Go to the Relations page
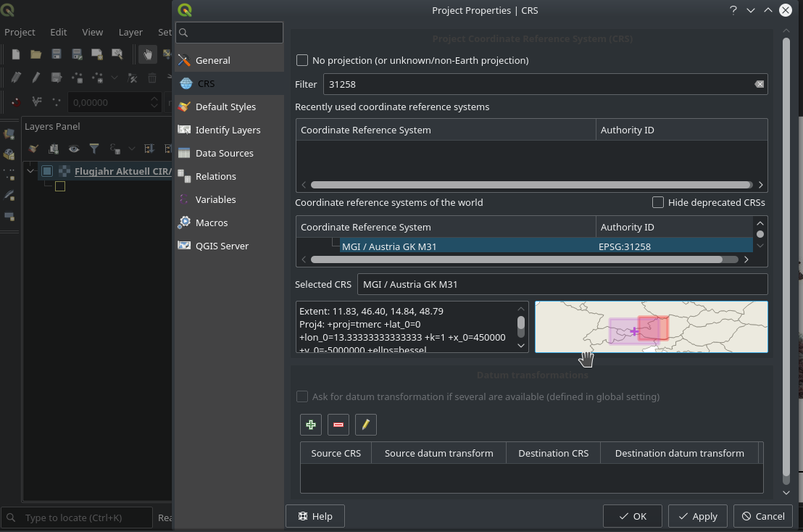Screen dimensions: 803x532 click(x=230, y=176)
